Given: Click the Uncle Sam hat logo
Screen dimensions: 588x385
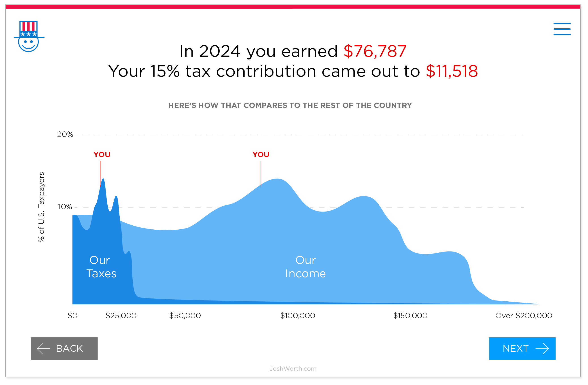Looking at the screenshot, I should pyautogui.click(x=29, y=36).
